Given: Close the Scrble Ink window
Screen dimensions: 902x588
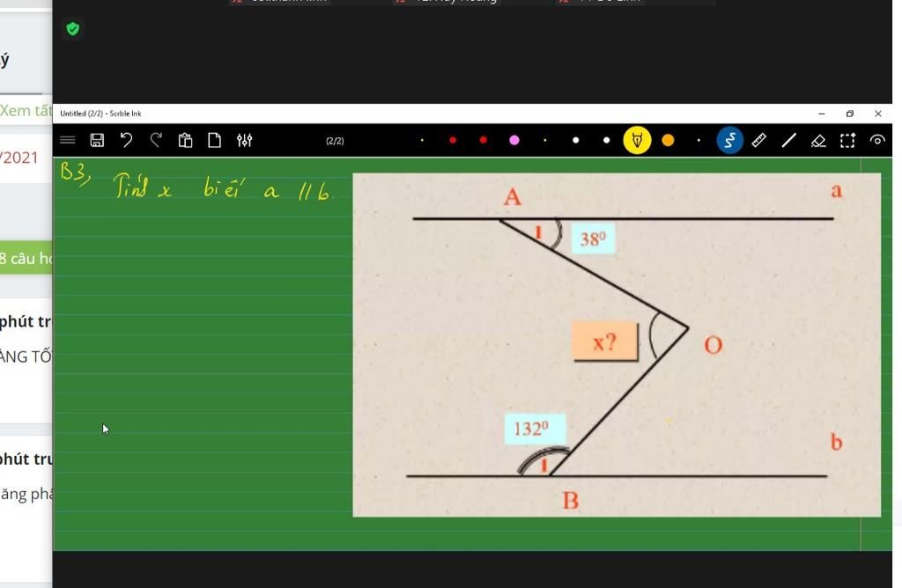Looking at the screenshot, I should pyautogui.click(x=878, y=114).
